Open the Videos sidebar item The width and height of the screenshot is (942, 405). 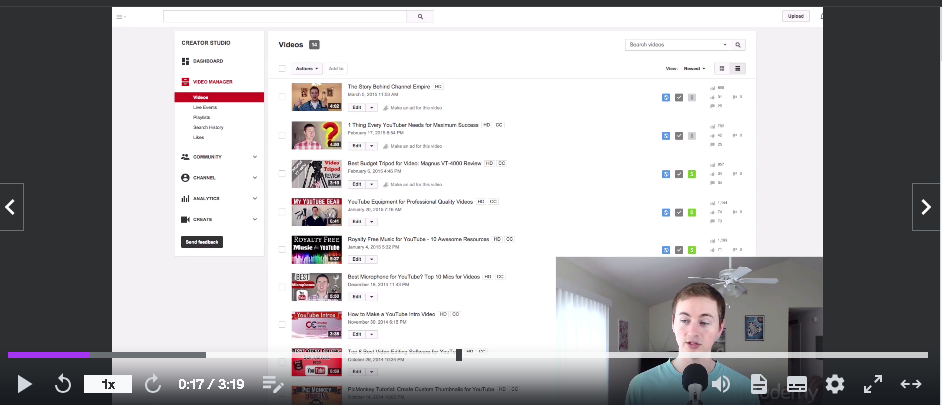[x=219, y=97]
